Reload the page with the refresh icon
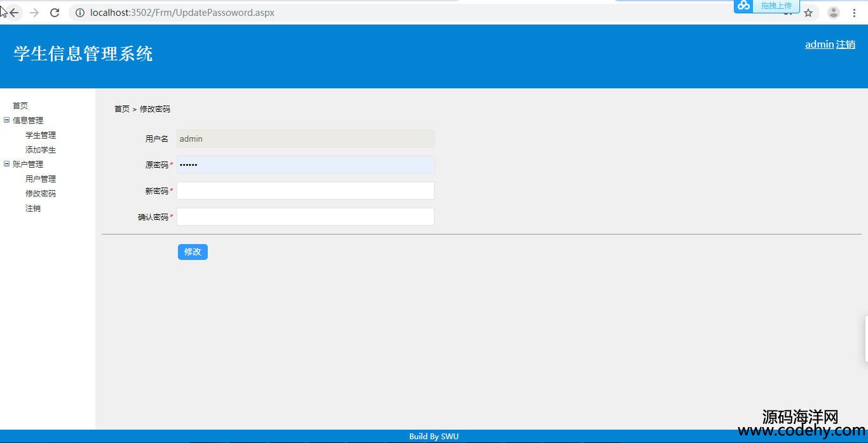Image resolution: width=868 pixels, height=443 pixels. pyautogui.click(x=55, y=13)
